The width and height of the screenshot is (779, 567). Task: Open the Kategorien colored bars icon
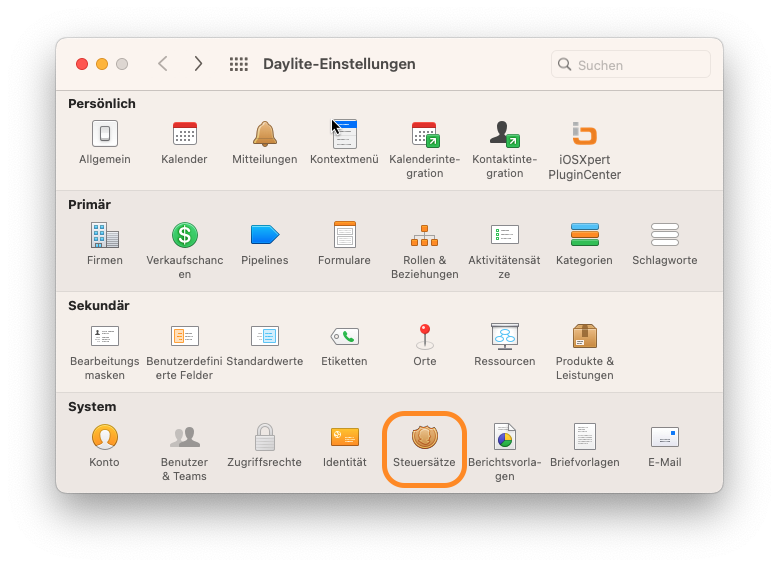[x=584, y=235]
